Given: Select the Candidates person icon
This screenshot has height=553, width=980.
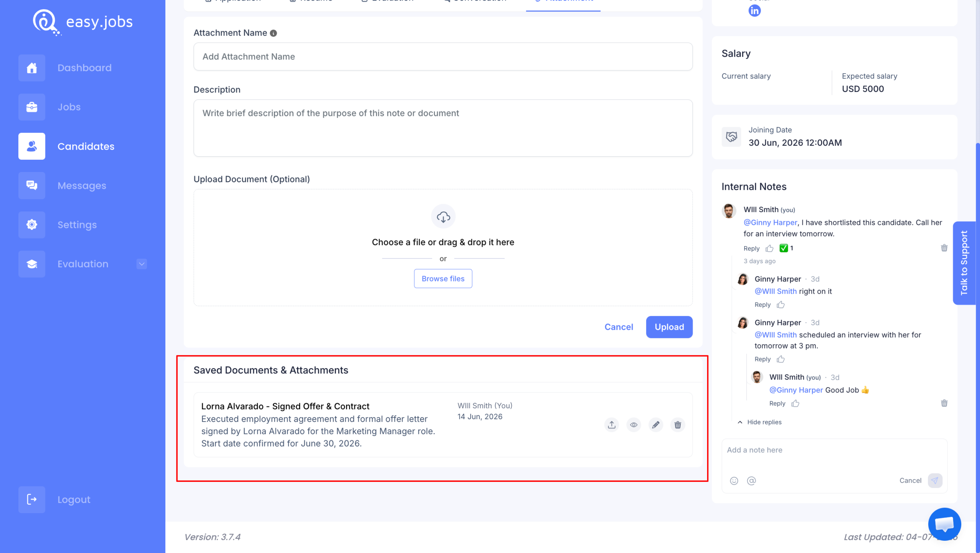Looking at the screenshot, I should pyautogui.click(x=32, y=146).
